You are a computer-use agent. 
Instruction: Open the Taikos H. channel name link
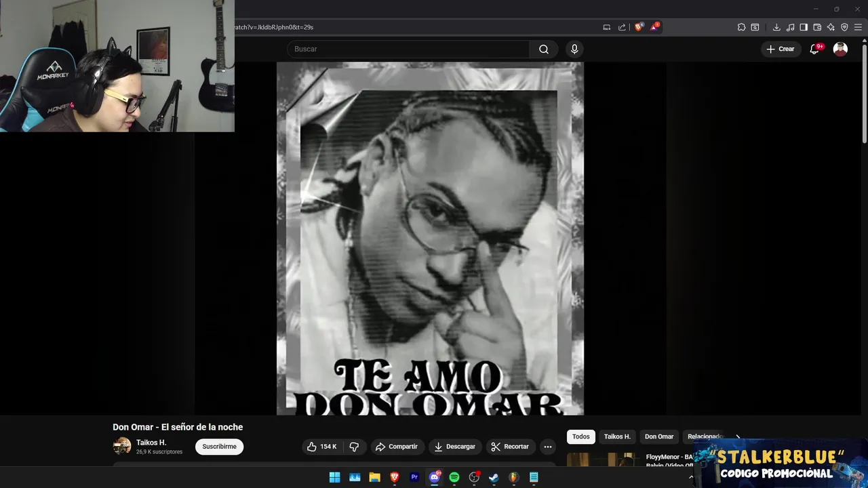click(x=151, y=443)
